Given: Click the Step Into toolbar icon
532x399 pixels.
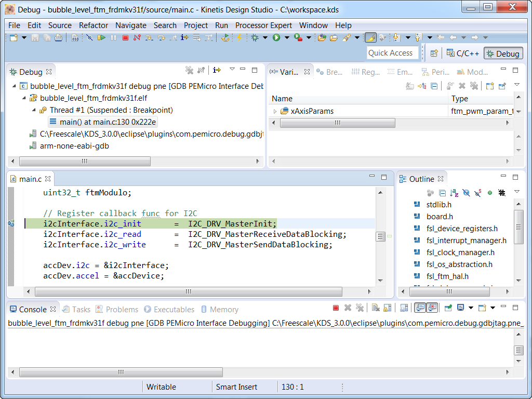Looking at the screenshot, I should tap(149, 38).
